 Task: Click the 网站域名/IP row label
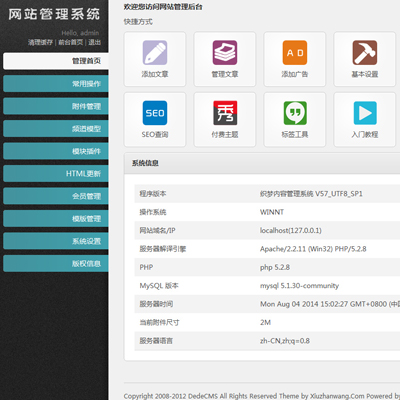click(x=157, y=230)
